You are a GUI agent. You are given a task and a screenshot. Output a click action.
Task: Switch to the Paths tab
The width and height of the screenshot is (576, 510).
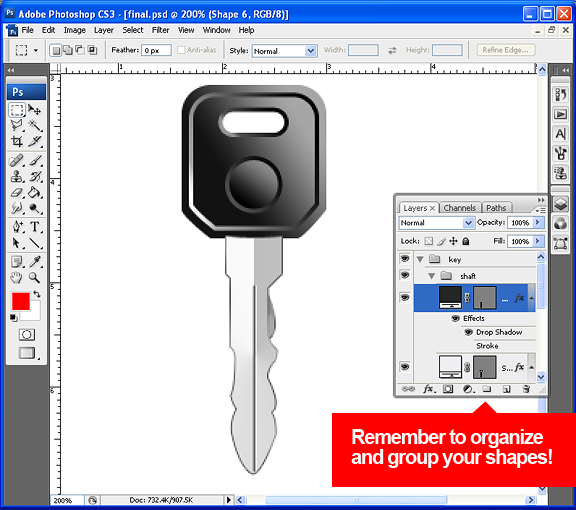click(496, 208)
